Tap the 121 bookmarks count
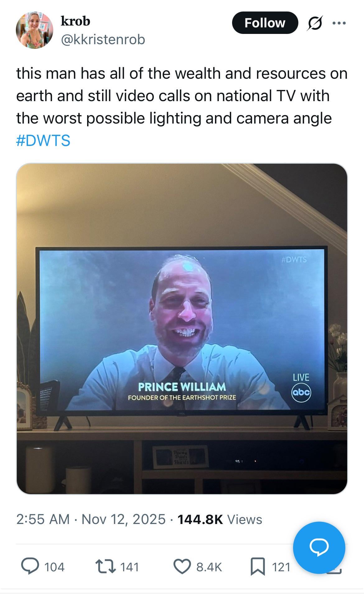The height and width of the screenshot is (594, 364). [x=281, y=567]
